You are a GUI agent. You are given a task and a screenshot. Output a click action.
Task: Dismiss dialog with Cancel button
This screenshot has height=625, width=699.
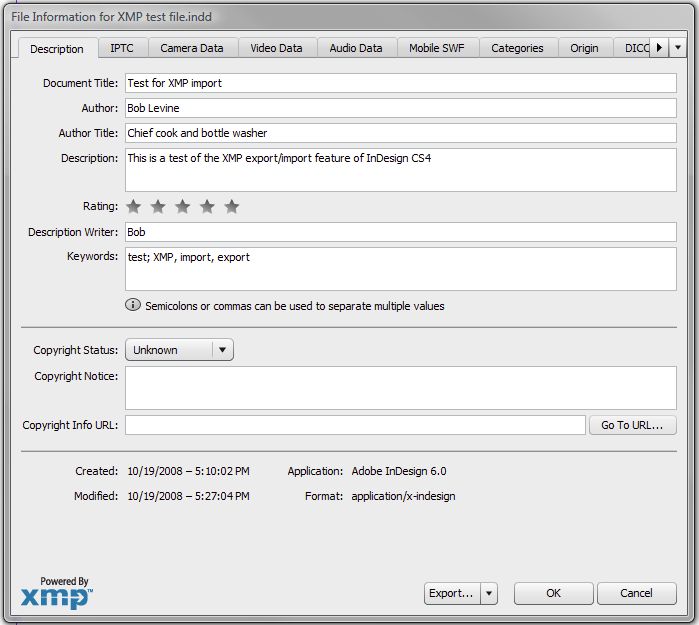[637, 593]
